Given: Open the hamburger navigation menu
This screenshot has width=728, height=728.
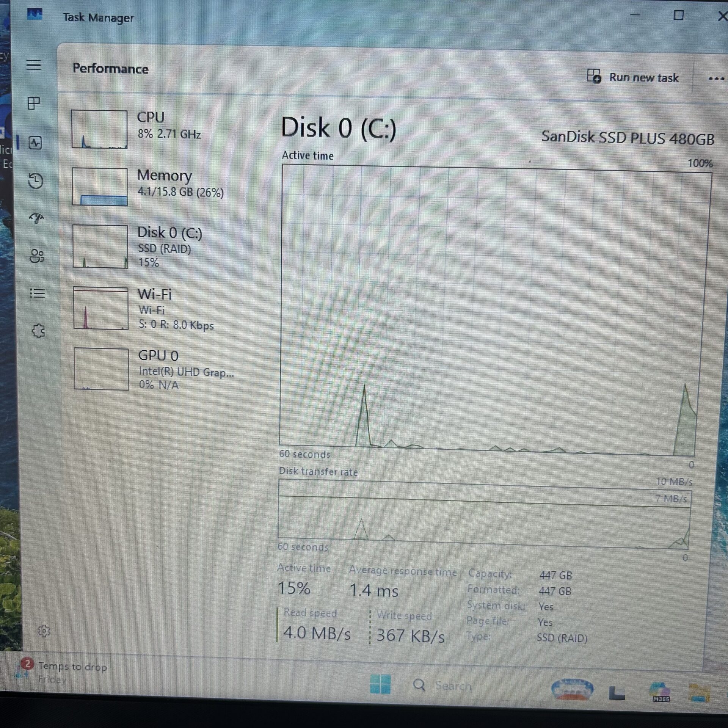Looking at the screenshot, I should coord(34,65).
